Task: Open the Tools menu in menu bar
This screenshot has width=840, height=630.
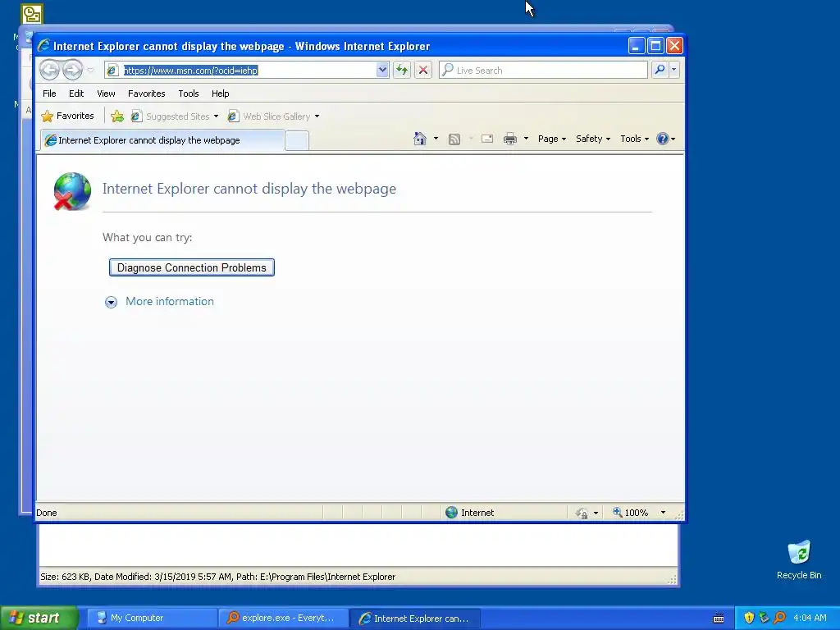Action: [189, 94]
